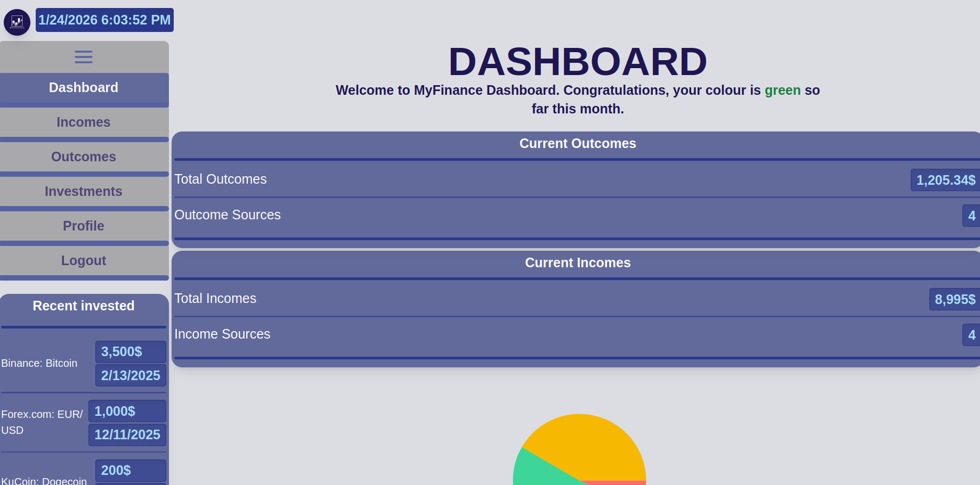Click the date and time display

104,20
